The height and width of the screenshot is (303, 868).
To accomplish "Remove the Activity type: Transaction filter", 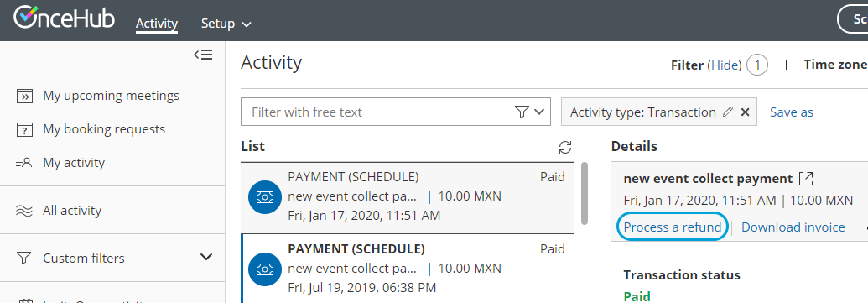I will (x=745, y=112).
